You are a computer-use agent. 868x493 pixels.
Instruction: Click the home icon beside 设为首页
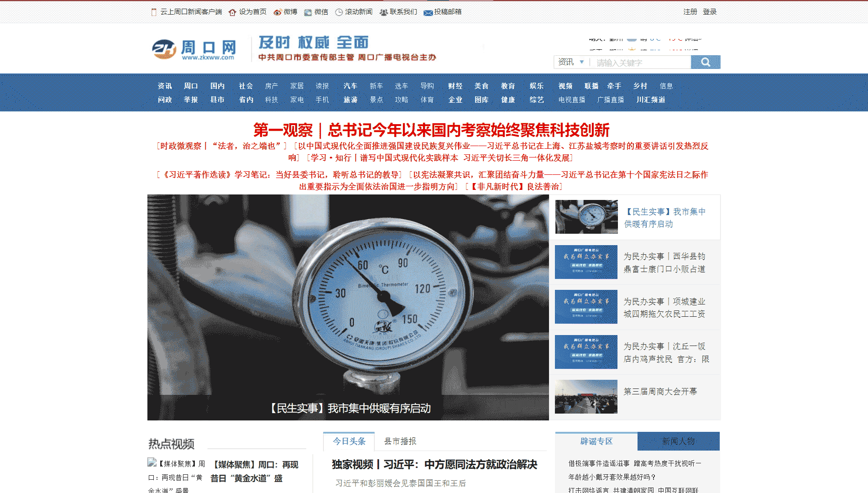pos(232,12)
